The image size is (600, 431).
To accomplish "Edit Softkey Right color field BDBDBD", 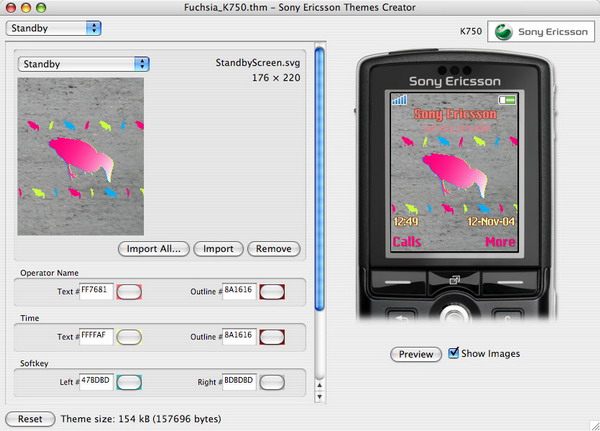I will [239, 382].
